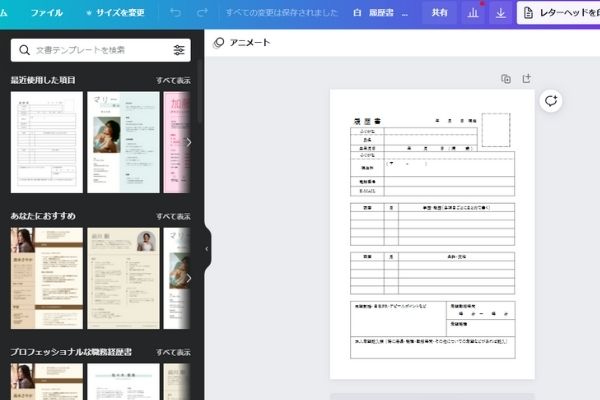Click the photo placeholder box on the resume

pos(496,130)
